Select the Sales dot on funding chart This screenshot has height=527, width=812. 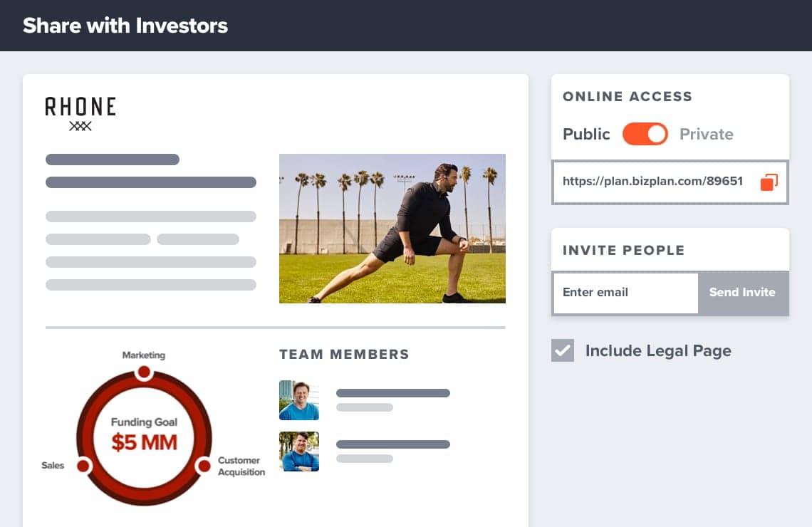point(83,466)
